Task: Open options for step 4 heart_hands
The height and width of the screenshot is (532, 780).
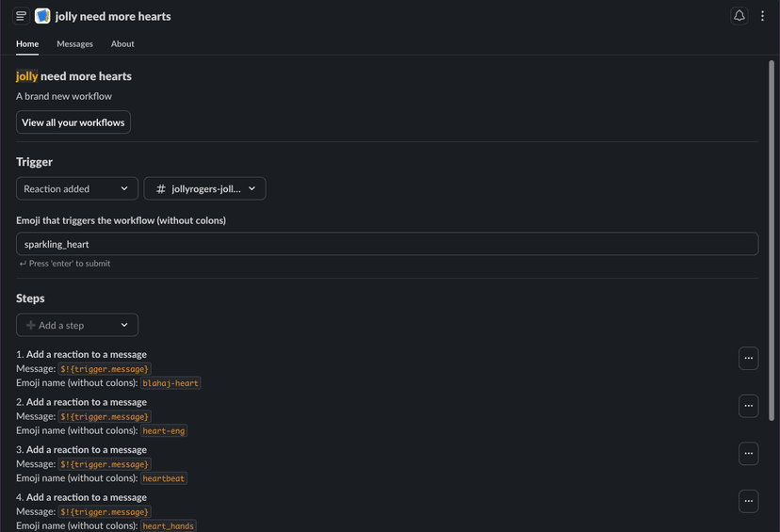Action: [748, 501]
